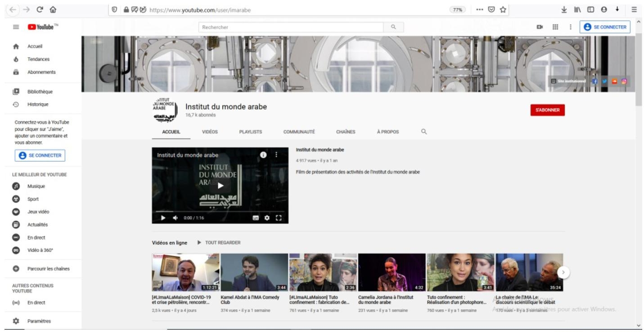Screen dimensions: 644x332
Task: Mute the featured video volume
Action: pyautogui.click(x=175, y=218)
